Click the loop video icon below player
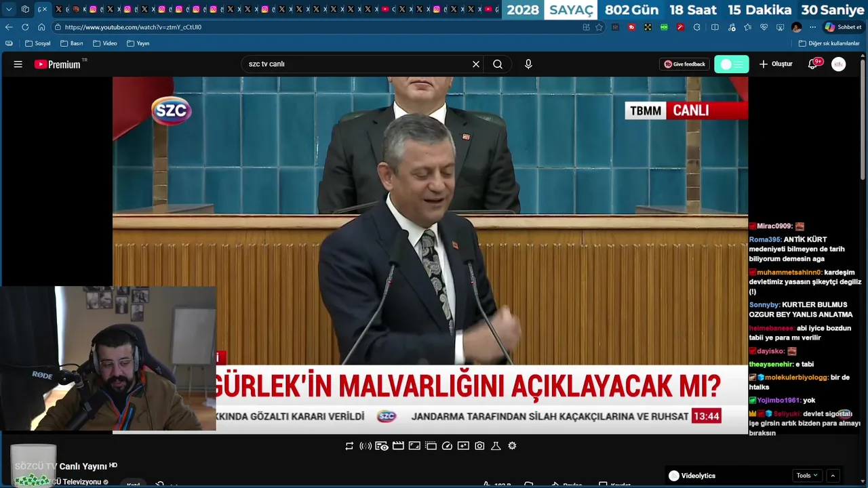Image resolution: width=868 pixels, height=488 pixels. point(349,446)
